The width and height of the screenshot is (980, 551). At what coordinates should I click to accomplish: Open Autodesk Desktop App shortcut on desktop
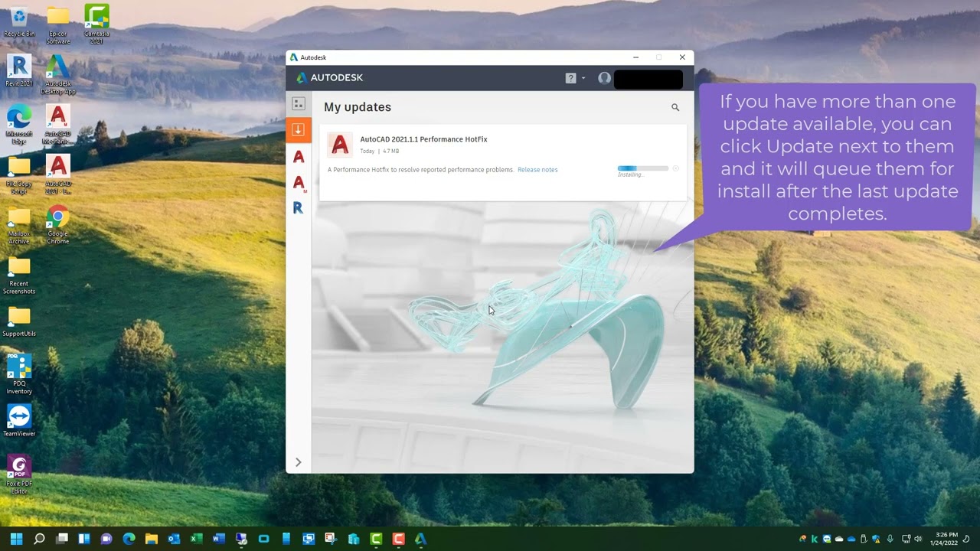click(x=58, y=74)
